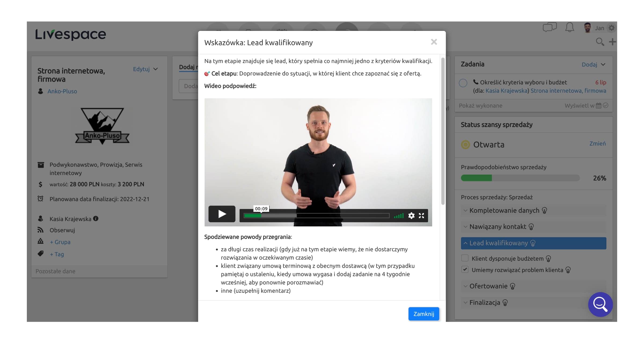Open the Anko-Pluso company link
This screenshot has height=347, width=644.
tap(62, 91)
